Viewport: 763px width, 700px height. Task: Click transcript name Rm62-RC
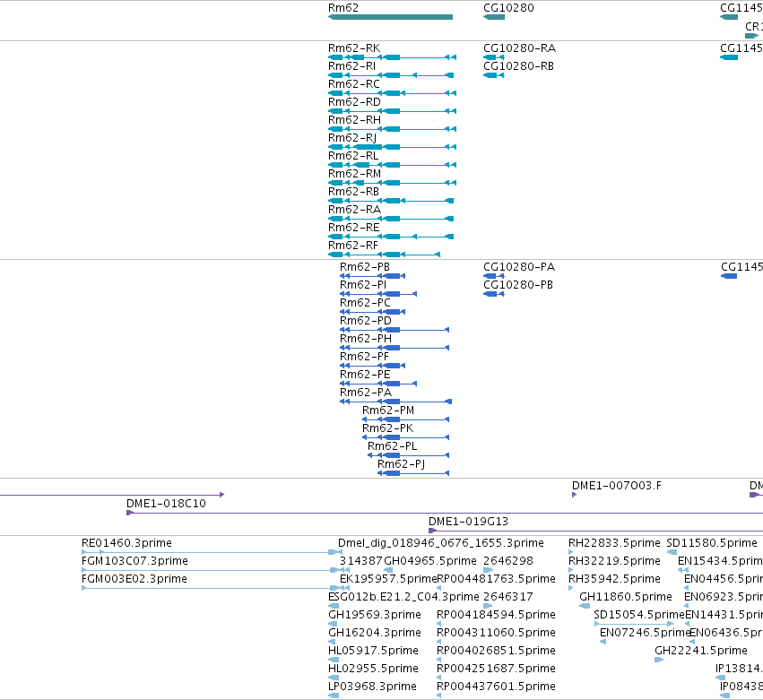pyautogui.click(x=354, y=84)
